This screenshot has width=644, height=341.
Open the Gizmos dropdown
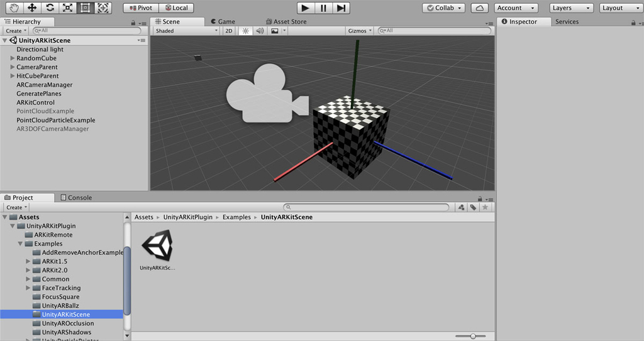click(x=359, y=31)
